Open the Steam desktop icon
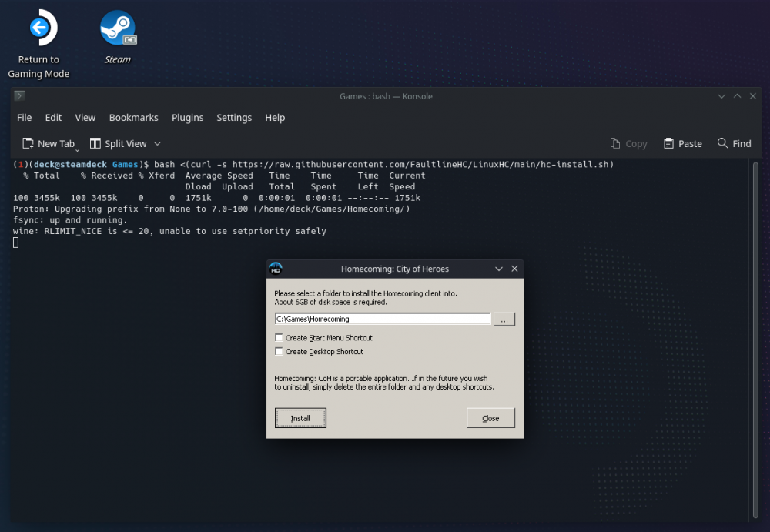The image size is (770, 532). pyautogui.click(x=118, y=28)
